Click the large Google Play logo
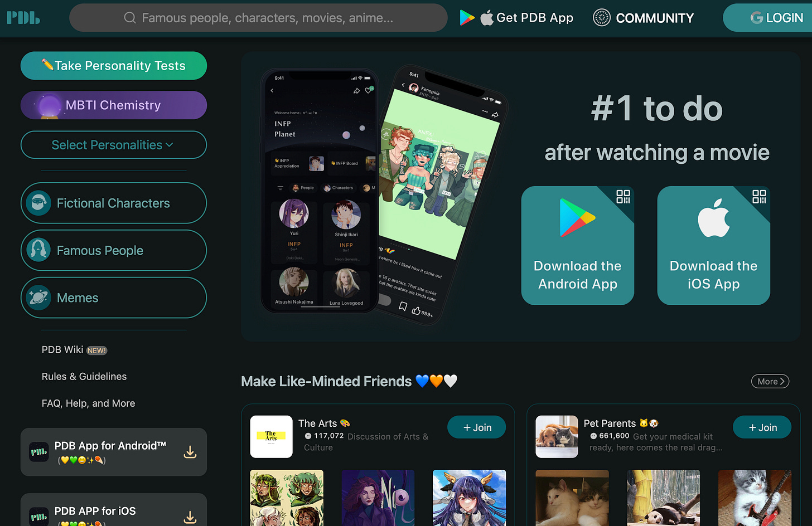Screen dimensions: 812x526 [577, 218]
